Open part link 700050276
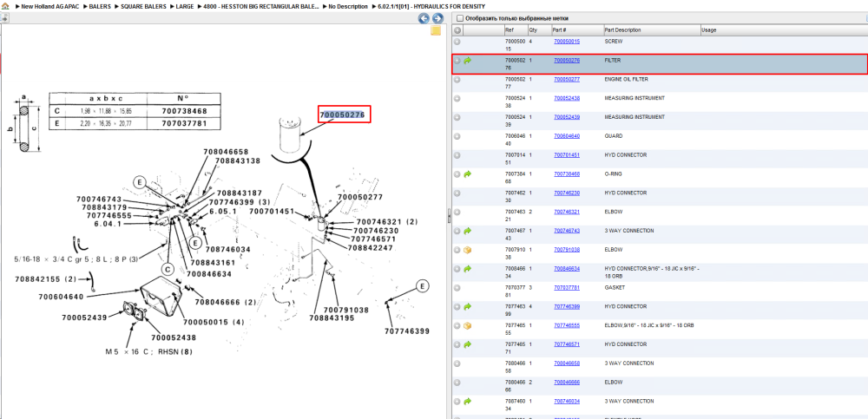The width and height of the screenshot is (868, 419). pyautogui.click(x=567, y=61)
